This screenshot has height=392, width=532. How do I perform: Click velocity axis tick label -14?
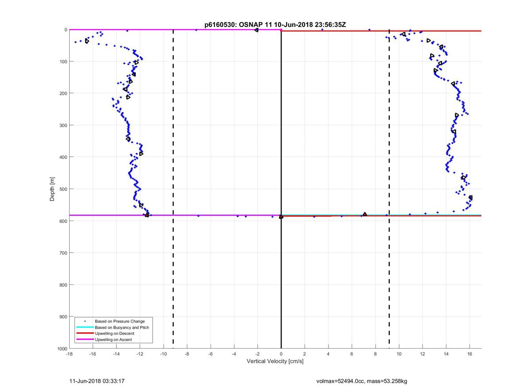[x=116, y=354]
